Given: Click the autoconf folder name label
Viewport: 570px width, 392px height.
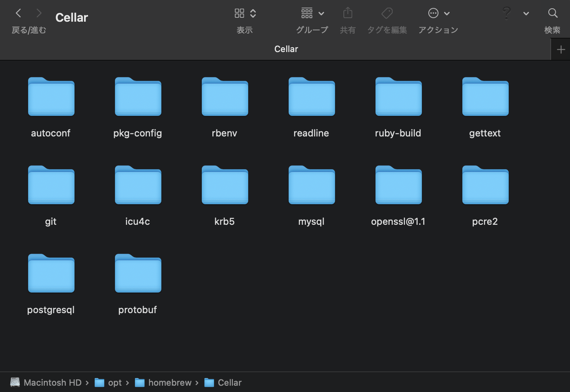Looking at the screenshot, I should (x=51, y=133).
